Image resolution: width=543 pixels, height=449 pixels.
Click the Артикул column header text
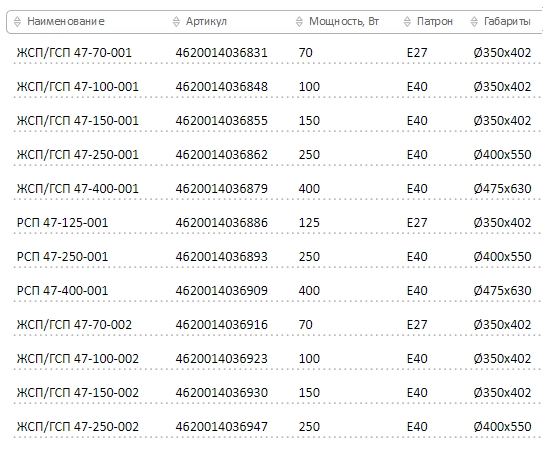tap(206, 21)
